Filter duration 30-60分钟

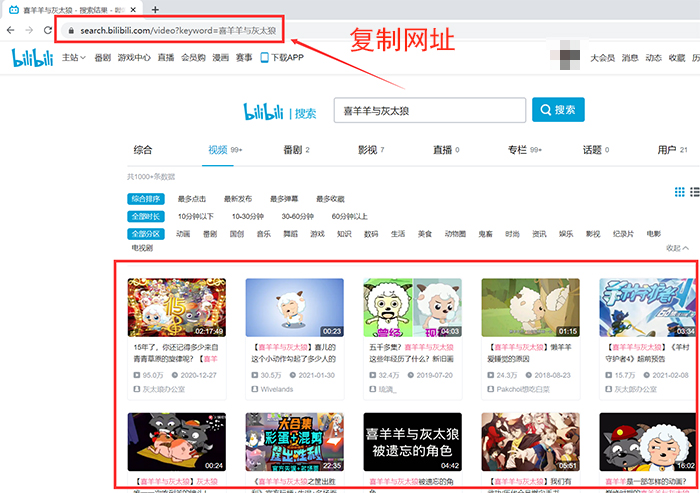point(297,217)
